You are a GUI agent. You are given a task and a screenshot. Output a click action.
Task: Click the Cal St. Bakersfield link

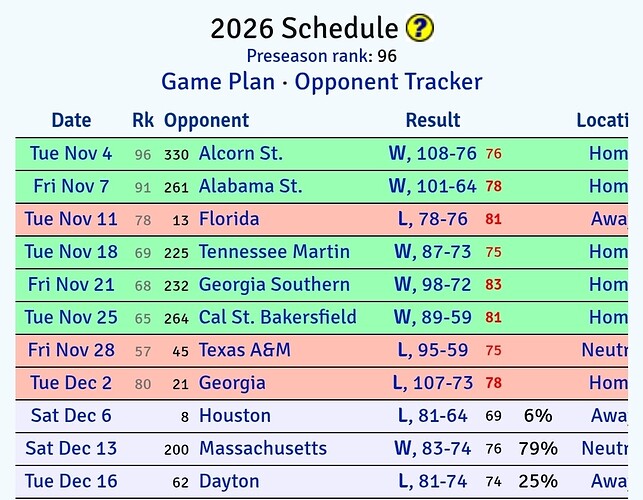click(x=277, y=318)
